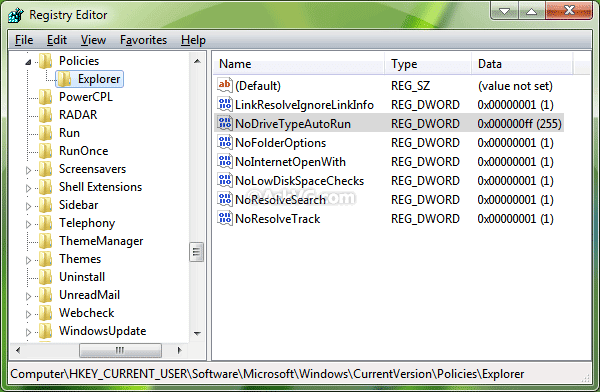Image resolution: width=600 pixels, height=392 pixels.
Task: Click the Uninstall folder icon
Action: tap(46, 277)
